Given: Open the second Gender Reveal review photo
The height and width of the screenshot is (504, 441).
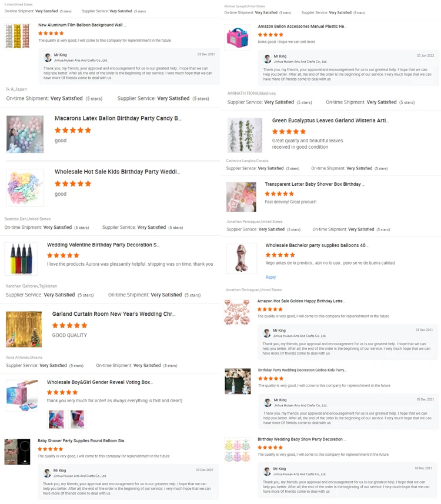Looking at the screenshot, I should [x=78, y=419].
